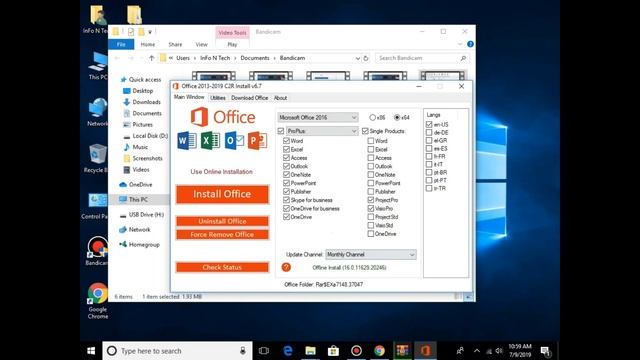Switch to the Utilities tab
This screenshot has height=360, width=640.
(218, 98)
